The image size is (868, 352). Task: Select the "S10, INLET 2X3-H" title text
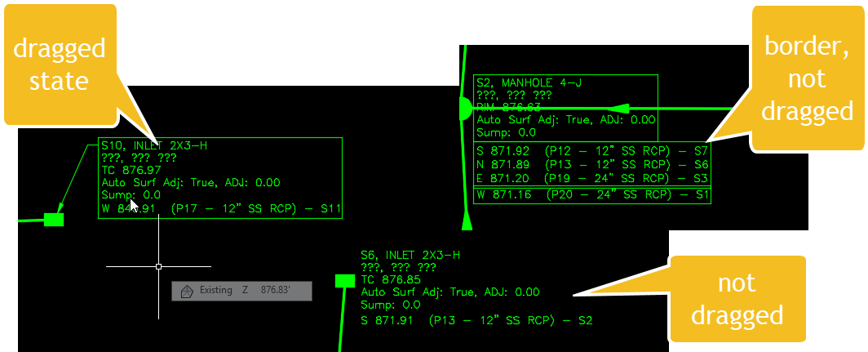154,145
